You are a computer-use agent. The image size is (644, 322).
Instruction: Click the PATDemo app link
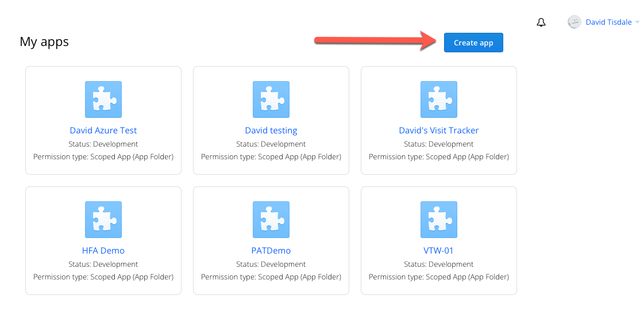pos(271,251)
